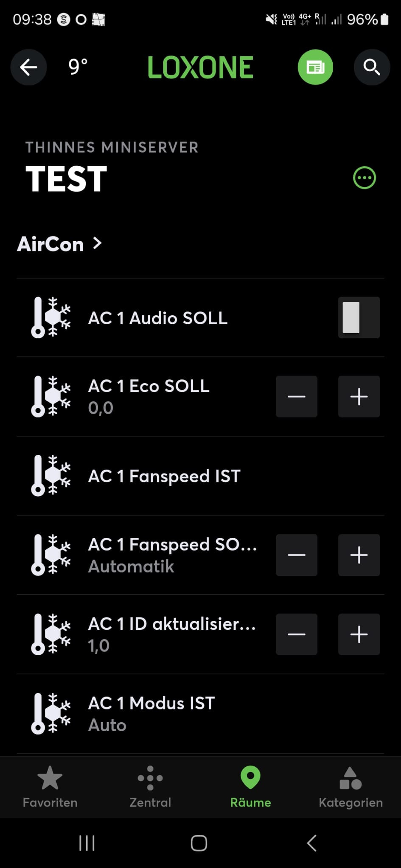Open the Zentral tab
Image resolution: width=401 pixels, height=868 pixels.
(150, 787)
